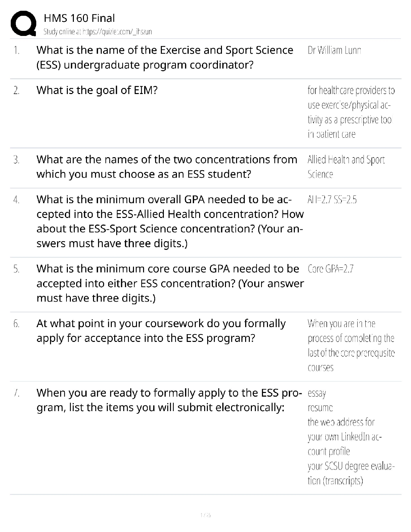Click question 5 about core course GPA
411x532 pixels.
click(x=170, y=283)
